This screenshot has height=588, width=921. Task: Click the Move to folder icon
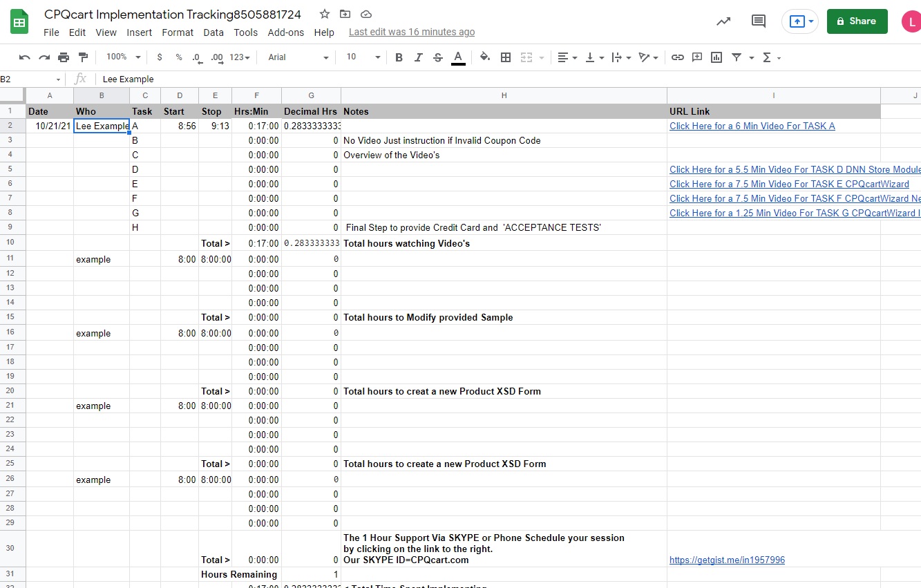point(345,14)
